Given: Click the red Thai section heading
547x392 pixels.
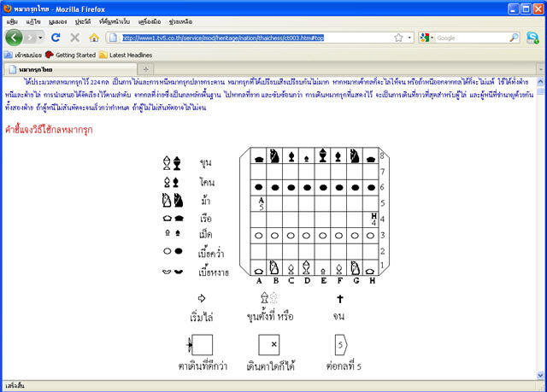Looking at the screenshot, I should pos(49,130).
